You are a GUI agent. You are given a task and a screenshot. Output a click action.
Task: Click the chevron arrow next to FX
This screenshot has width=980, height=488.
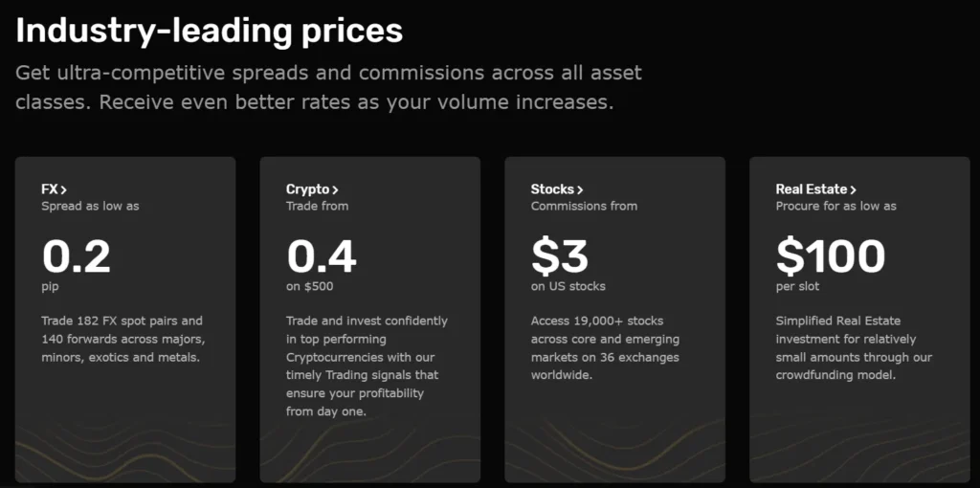63,189
